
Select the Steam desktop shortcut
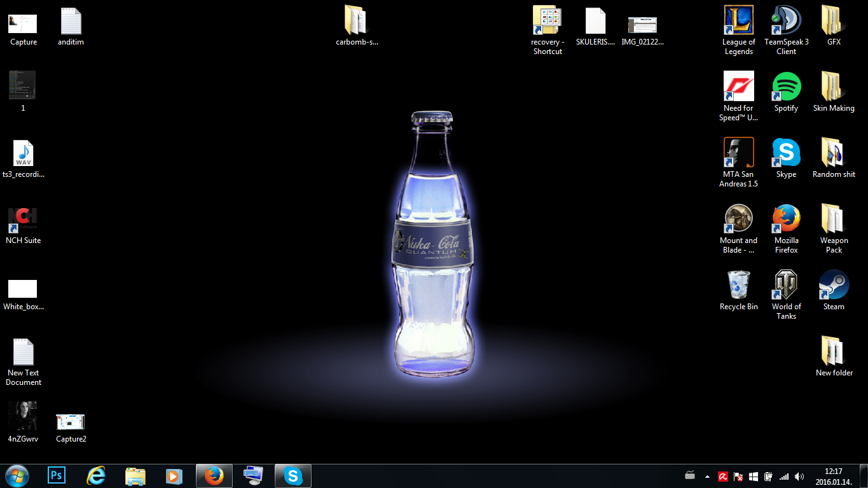click(x=834, y=291)
